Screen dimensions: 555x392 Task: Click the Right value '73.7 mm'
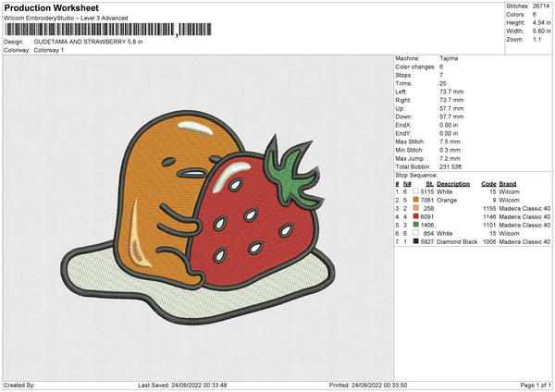[451, 100]
